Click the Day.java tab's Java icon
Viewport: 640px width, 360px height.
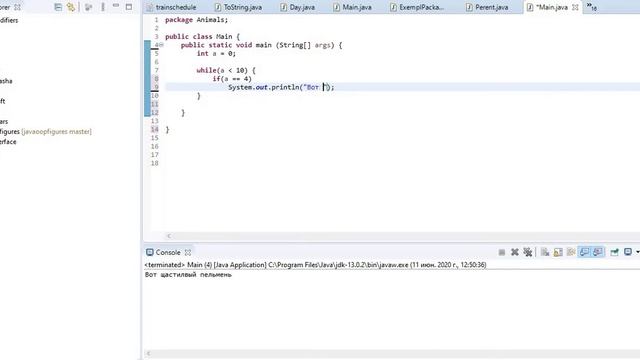click(x=284, y=7)
